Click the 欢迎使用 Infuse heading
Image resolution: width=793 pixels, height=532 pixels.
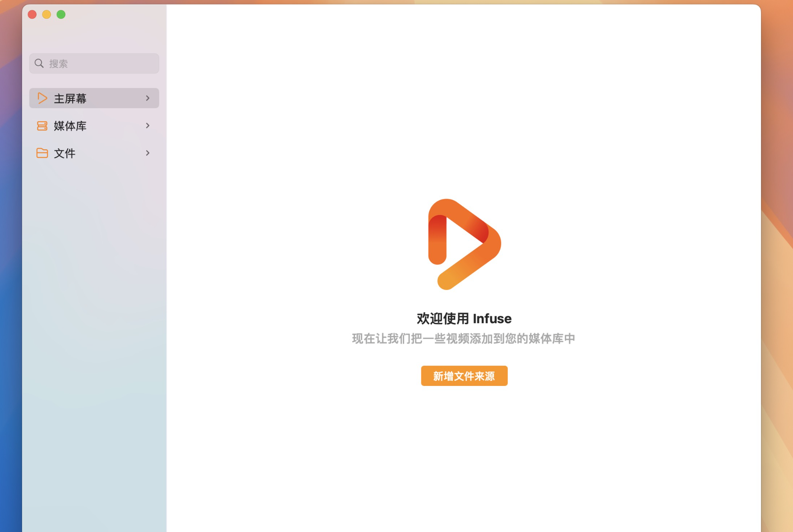click(464, 318)
